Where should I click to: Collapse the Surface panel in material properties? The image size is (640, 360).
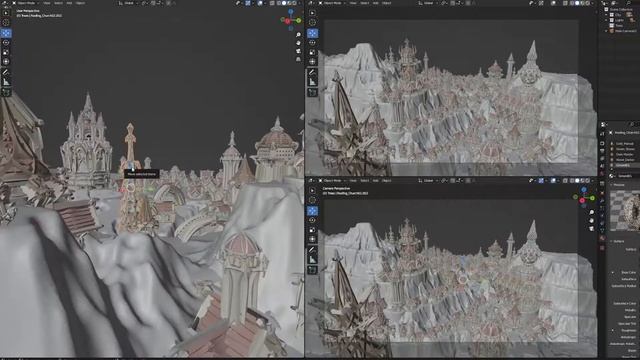[612, 241]
